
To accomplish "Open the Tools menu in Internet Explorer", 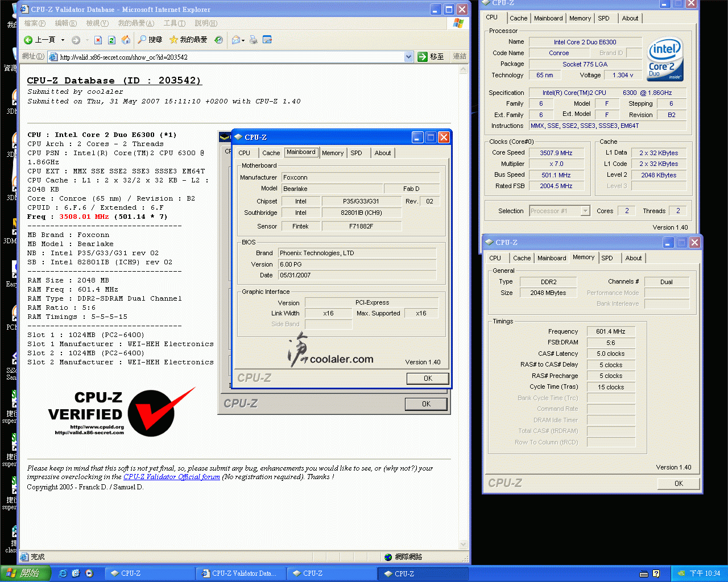I will point(174,23).
